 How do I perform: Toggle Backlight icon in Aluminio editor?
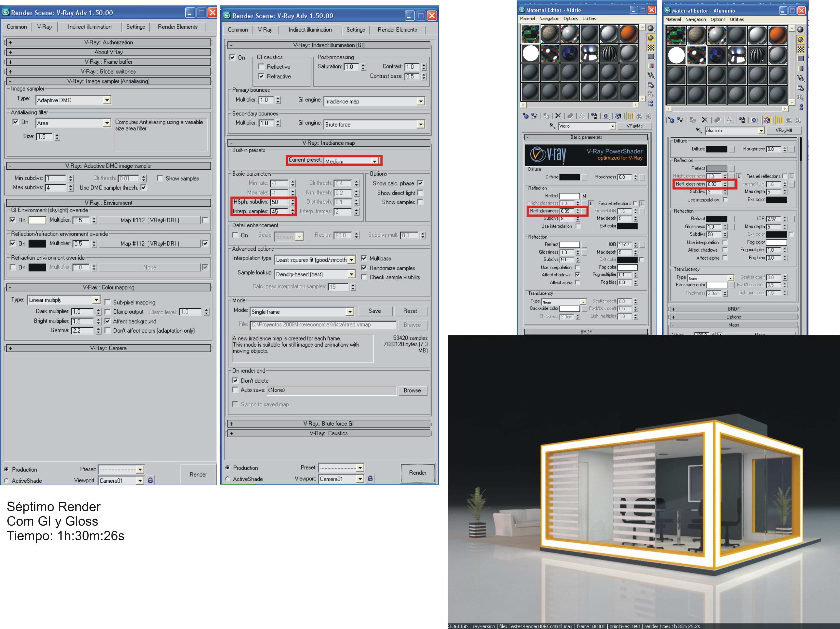800,39
